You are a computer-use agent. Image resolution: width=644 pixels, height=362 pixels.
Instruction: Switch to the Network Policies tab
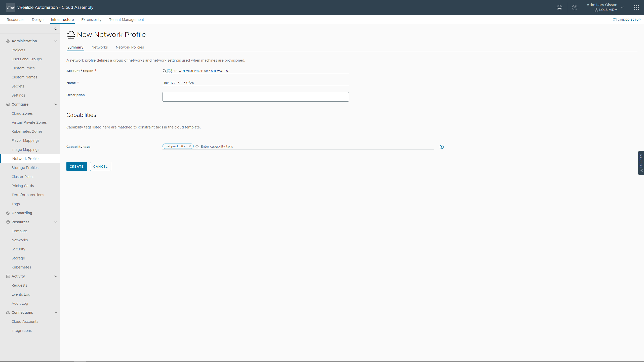pos(130,47)
